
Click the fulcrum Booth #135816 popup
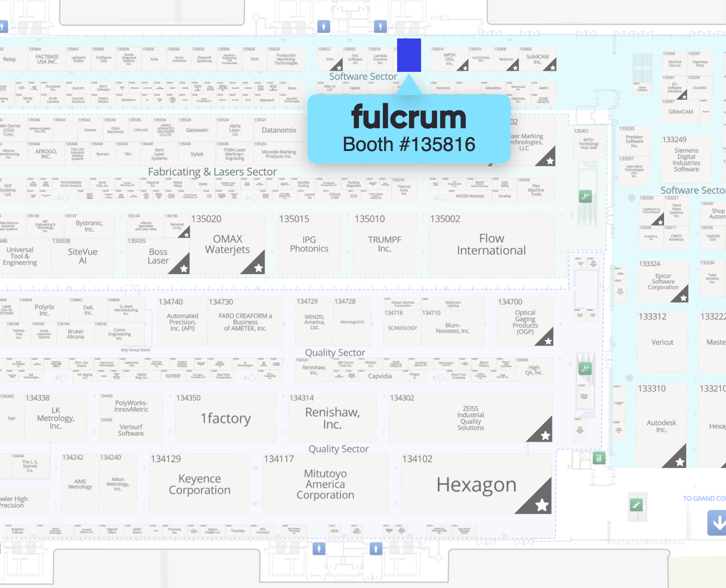pyautogui.click(x=409, y=129)
